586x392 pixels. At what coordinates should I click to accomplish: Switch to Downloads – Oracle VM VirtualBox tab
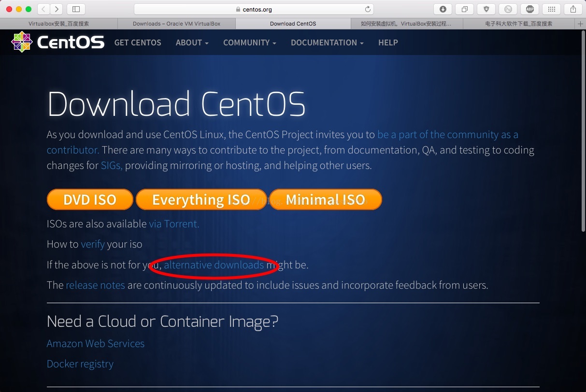point(176,24)
